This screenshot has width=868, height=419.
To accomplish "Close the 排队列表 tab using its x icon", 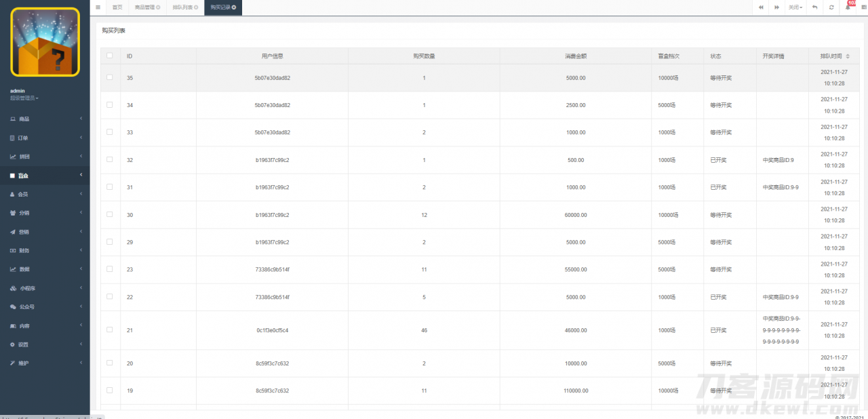I will tap(196, 7).
